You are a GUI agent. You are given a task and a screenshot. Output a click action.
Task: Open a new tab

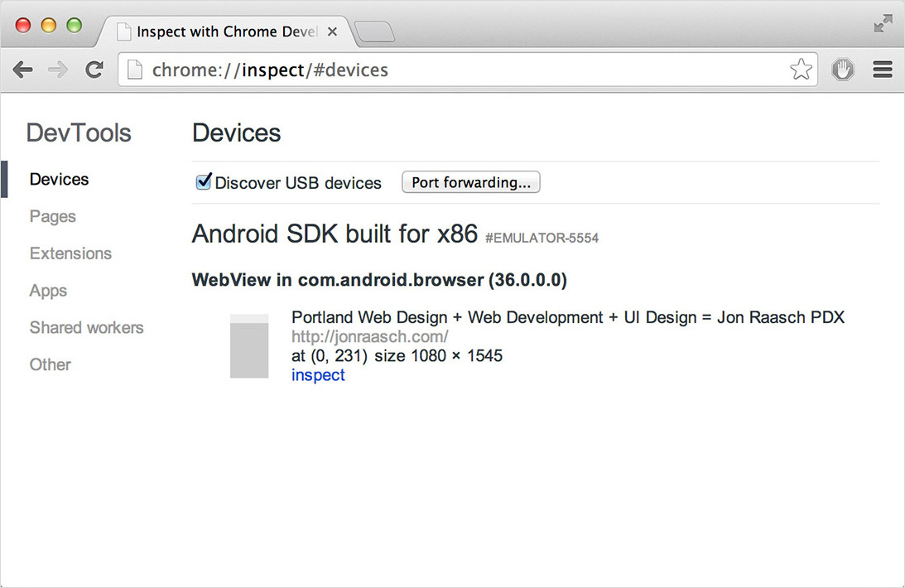coord(374,31)
